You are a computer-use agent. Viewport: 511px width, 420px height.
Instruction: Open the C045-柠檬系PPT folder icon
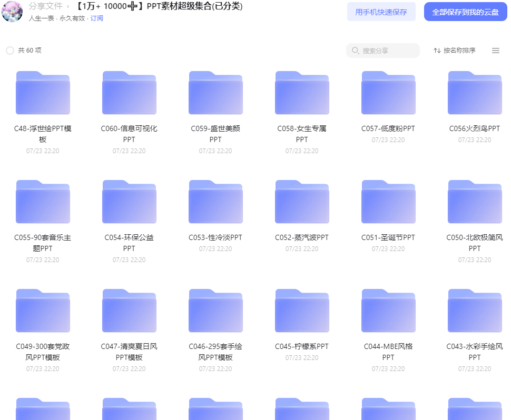tap(302, 311)
